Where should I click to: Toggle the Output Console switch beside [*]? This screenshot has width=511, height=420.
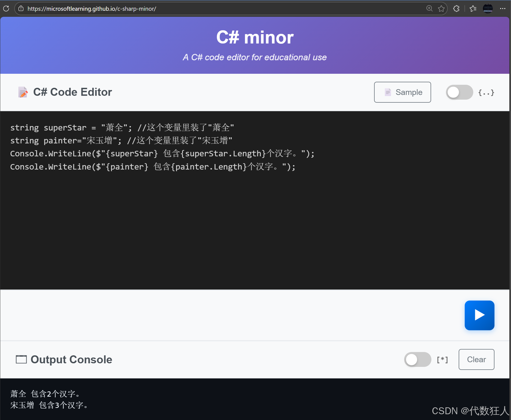click(x=417, y=359)
